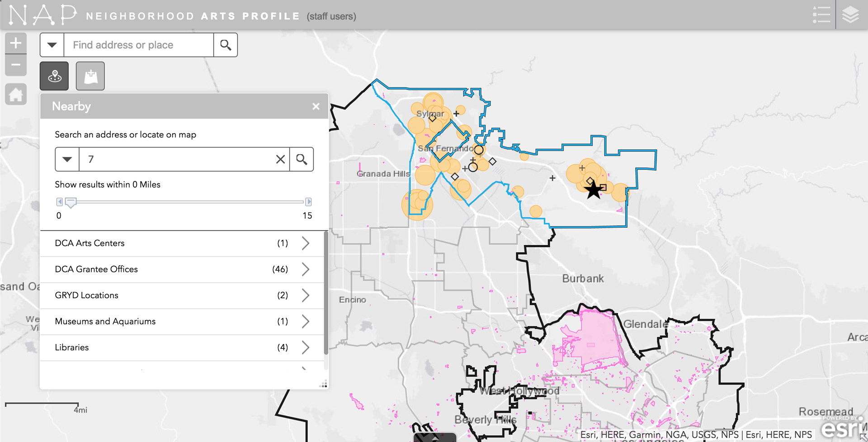This screenshot has width=868, height=442.
Task: Click the Esri logo
Action: pos(843,428)
